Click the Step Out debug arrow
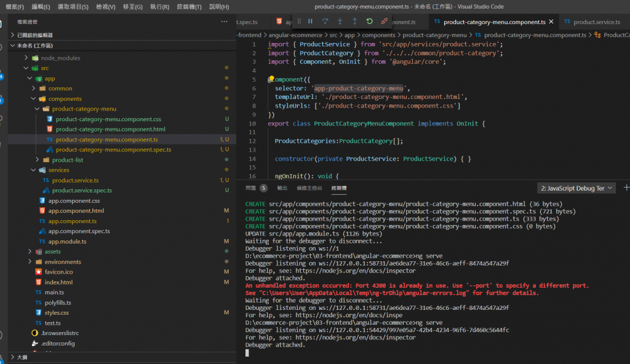 pos(354,22)
